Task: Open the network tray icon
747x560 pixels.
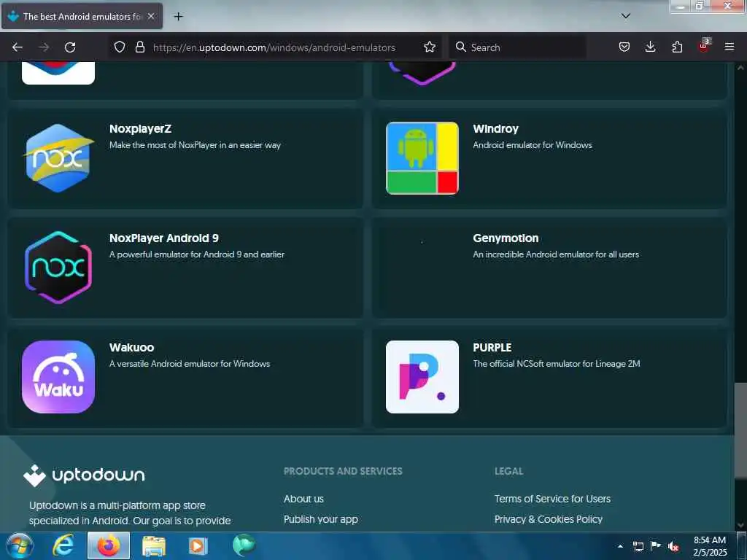Action: pyautogui.click(x=638, y=546)
